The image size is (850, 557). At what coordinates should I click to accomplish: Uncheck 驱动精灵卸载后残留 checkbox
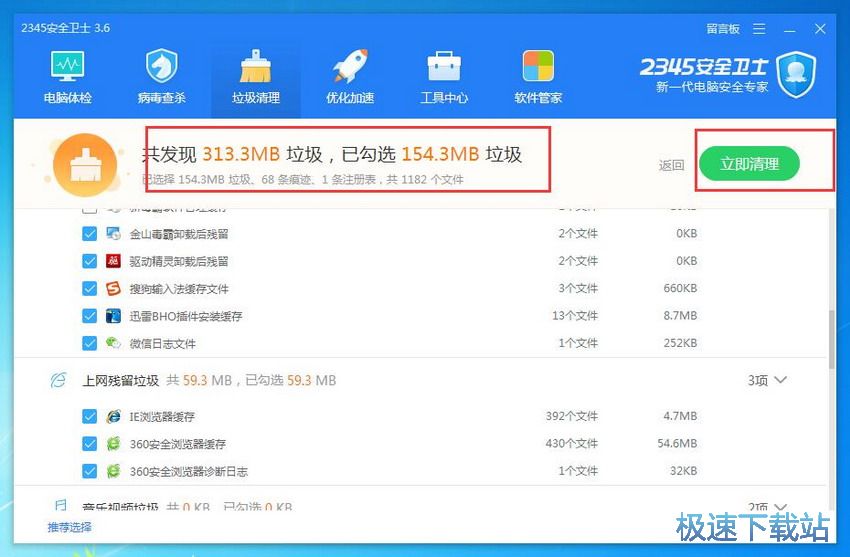point(89,261)
